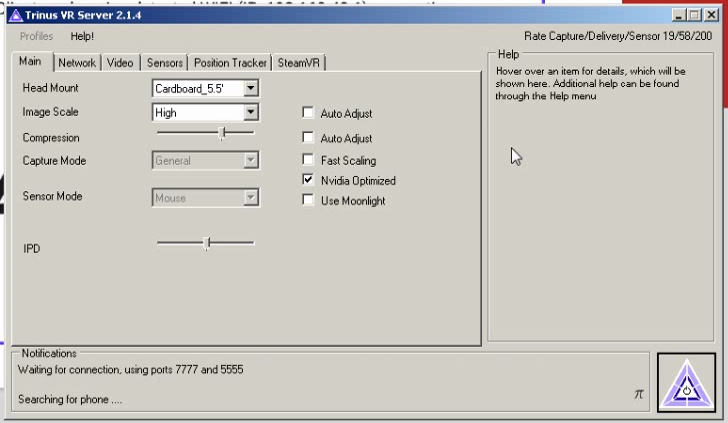This screenshot has width=728, height=423.
Task: Click the Compression label
Action: click(x=51, y=138)
